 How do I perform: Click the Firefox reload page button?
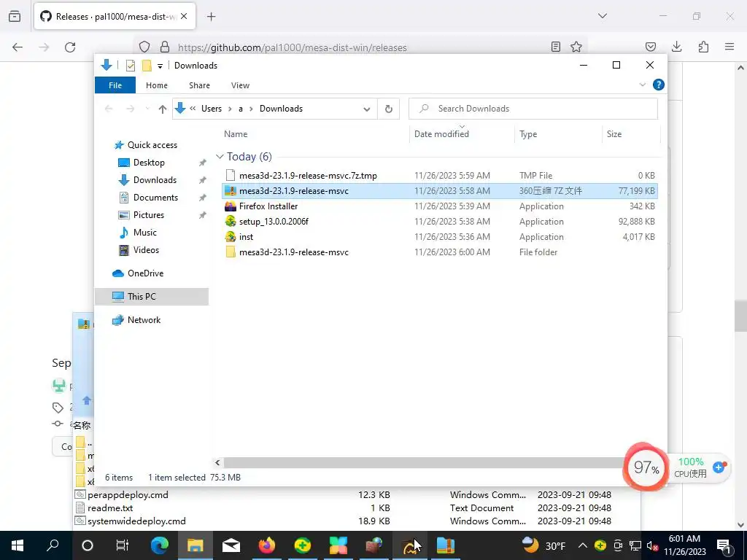tap(70, 47)
